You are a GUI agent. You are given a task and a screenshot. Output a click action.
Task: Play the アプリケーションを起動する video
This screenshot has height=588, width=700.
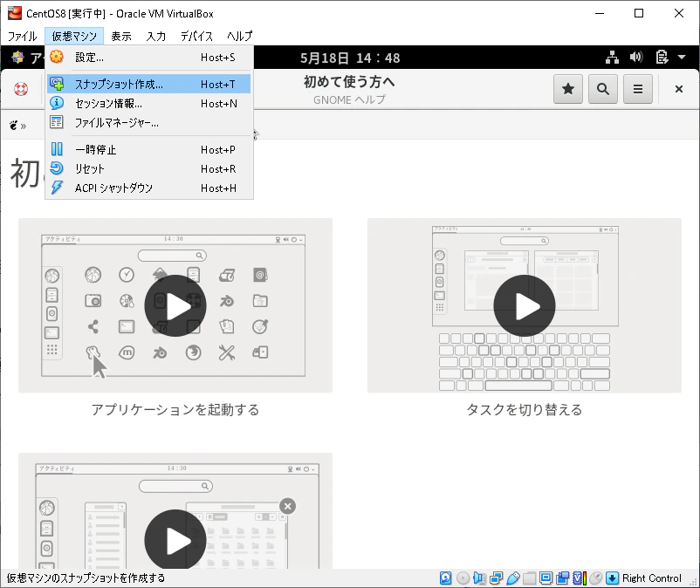(175, 306)
